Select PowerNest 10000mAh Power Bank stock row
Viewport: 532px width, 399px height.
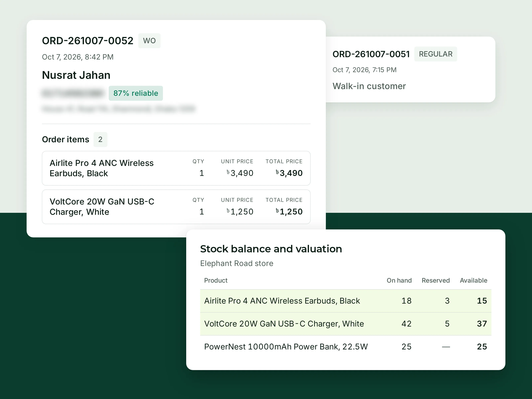346,347
